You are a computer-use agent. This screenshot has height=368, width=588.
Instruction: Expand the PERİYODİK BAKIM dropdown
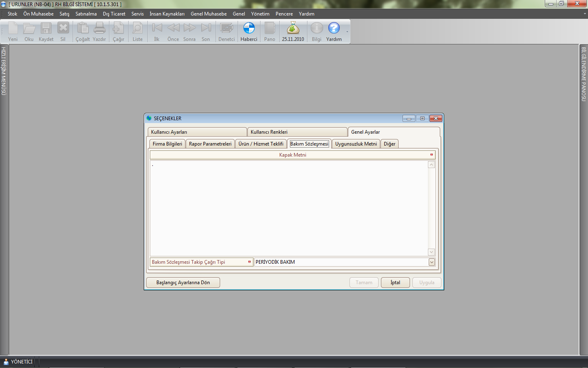point(432,262)
